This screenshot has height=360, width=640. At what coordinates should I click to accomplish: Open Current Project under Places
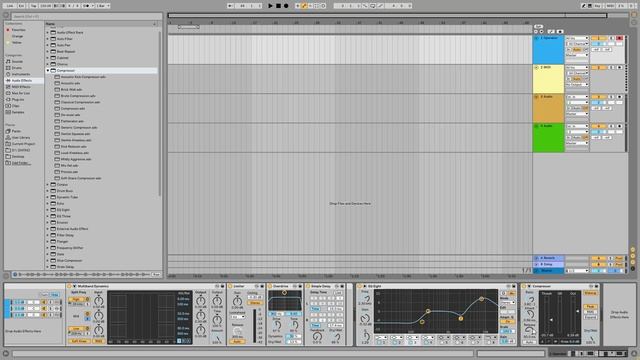[x=23, y=144]
